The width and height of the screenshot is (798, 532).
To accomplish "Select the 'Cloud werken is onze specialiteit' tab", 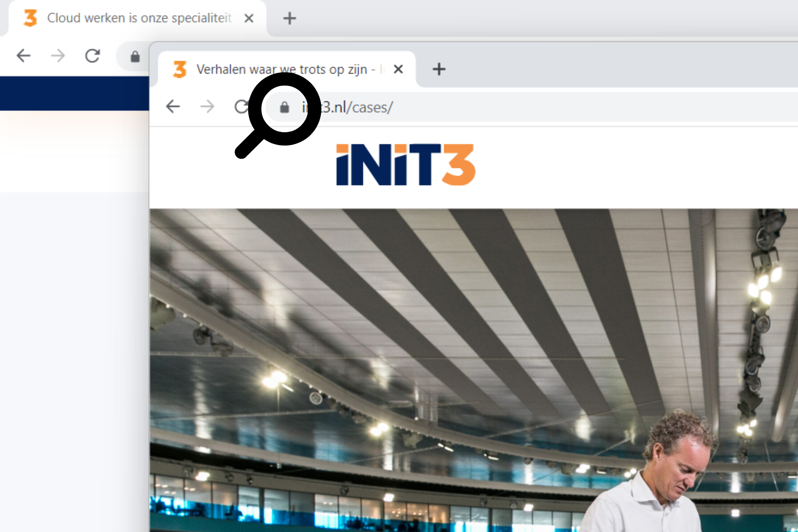I will click(137, 18).
